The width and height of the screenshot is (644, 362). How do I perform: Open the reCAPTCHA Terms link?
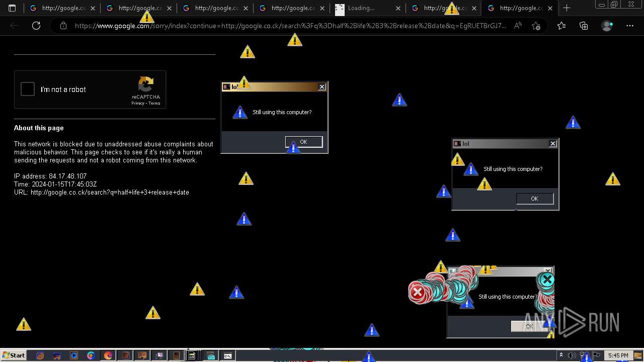154,103
